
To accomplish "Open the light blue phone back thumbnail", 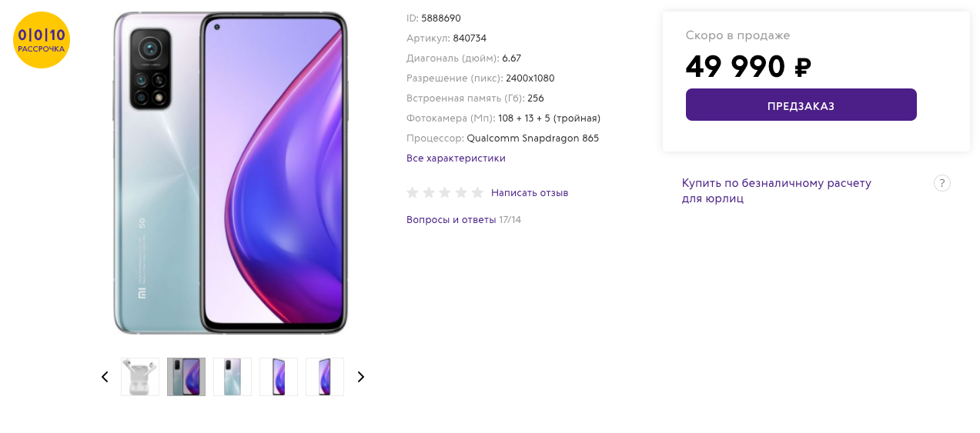I will pyautogui.click(x=232, y=377).
